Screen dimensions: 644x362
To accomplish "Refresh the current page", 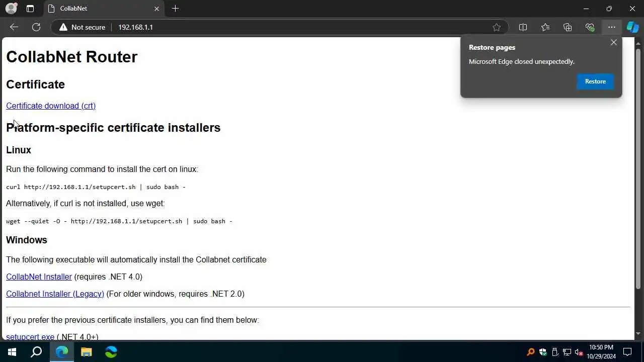I will click(36, 27).
